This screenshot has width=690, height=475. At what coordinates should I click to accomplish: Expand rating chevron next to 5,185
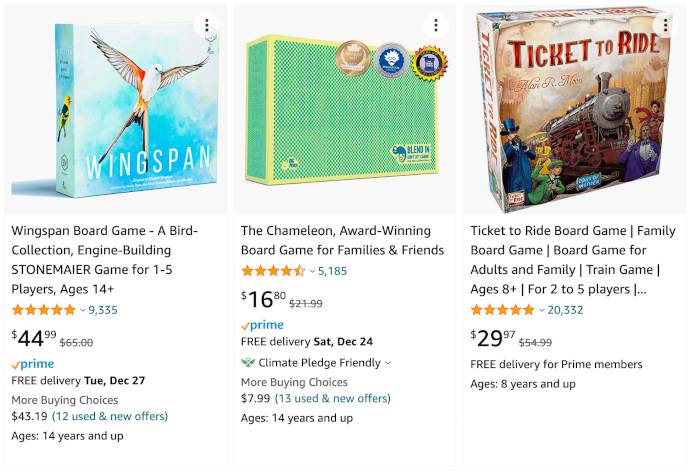[x=312, y=271]
